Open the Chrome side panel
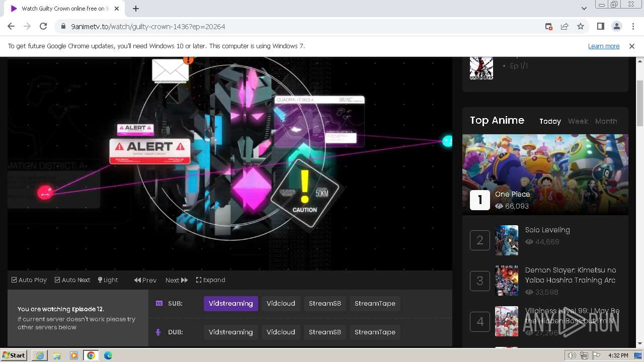644x362 pixels. pos(600,26)
